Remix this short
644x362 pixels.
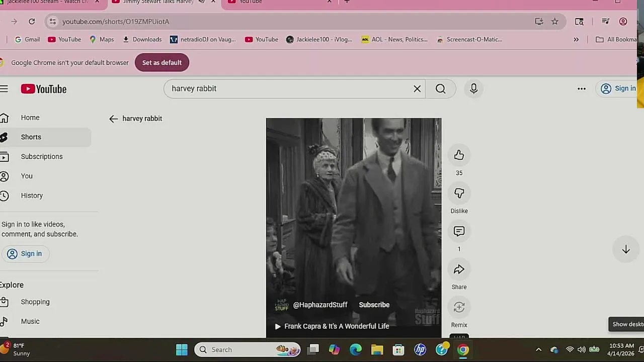[x=459, y=307]
